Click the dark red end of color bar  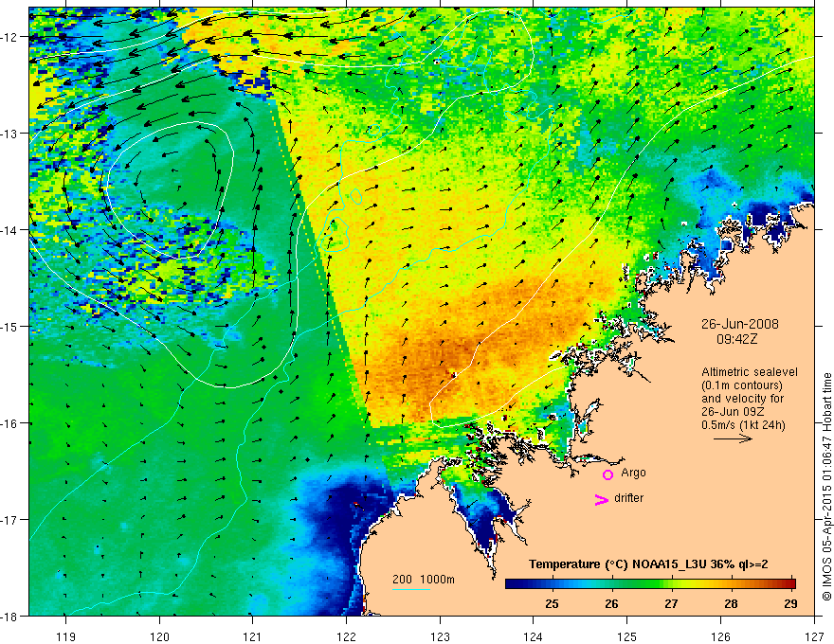tap(790, 583)
